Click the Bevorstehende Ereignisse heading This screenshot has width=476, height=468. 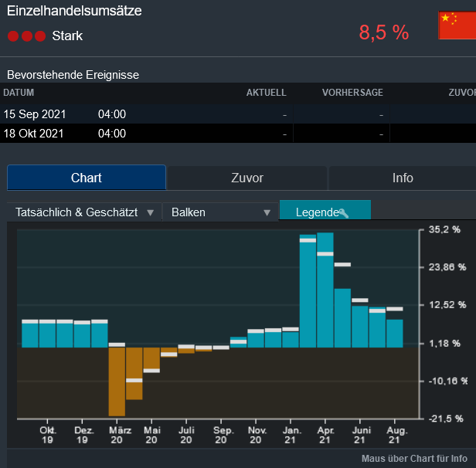(73, 75)
